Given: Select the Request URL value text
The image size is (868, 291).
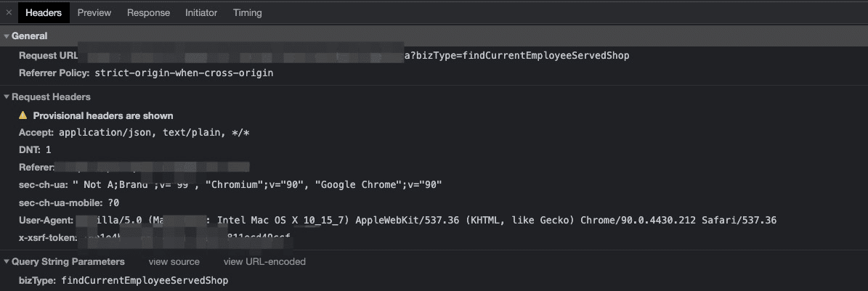Looking at the screenshot, I should (x=516, y=55).
